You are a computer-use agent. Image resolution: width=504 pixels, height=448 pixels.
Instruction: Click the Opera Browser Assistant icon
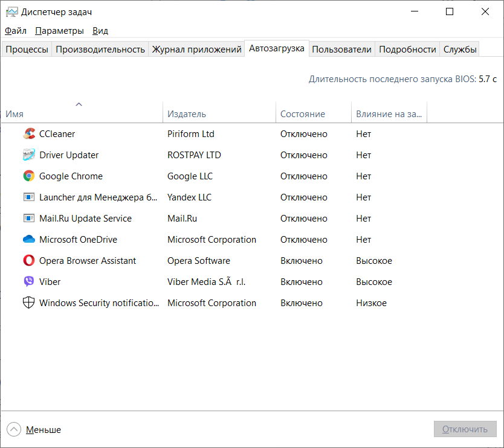coord(29,261)
